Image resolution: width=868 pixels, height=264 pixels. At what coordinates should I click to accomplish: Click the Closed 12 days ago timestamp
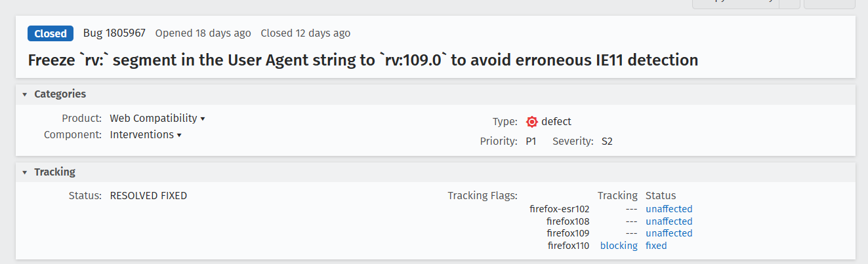tap(305, 33)
